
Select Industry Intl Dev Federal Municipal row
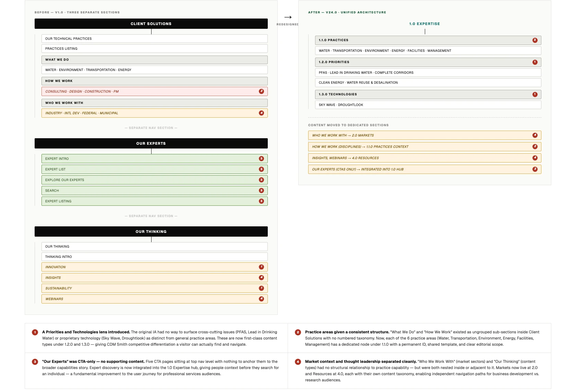[155, 113]
